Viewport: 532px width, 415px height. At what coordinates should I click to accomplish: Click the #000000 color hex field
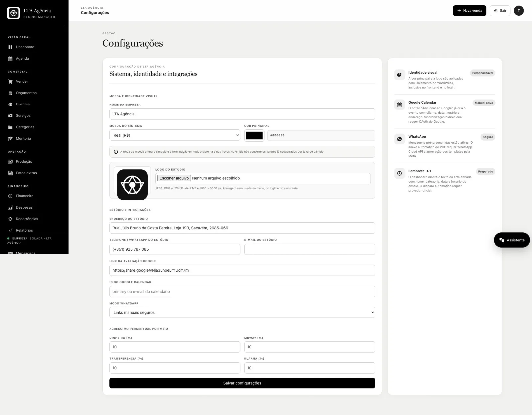[321, 135]
